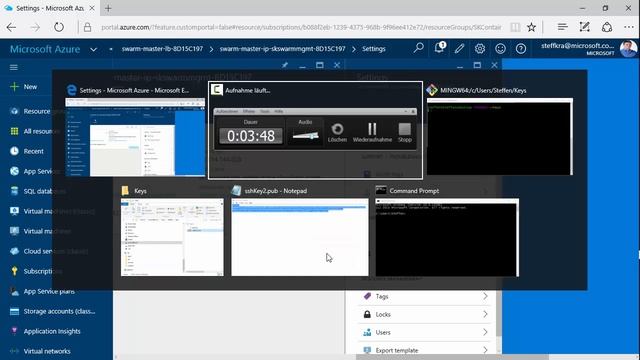
Task: Open the Export template entry
Action: [x=424, y=350]
